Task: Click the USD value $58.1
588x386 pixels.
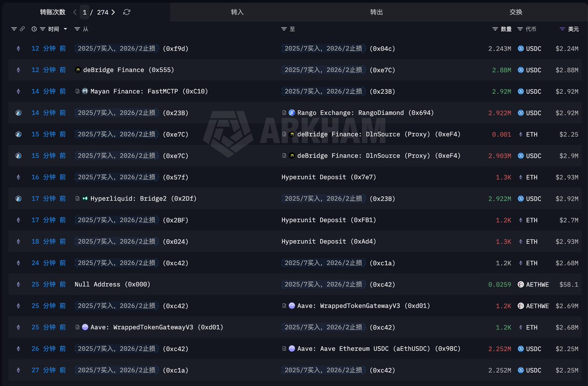Action: 569,284
